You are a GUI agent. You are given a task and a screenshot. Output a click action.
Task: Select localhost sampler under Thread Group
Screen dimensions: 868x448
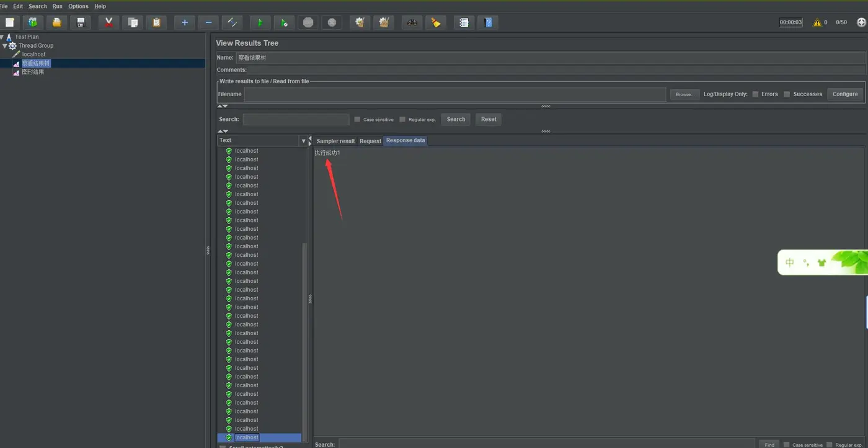click(x=34, y=55)
